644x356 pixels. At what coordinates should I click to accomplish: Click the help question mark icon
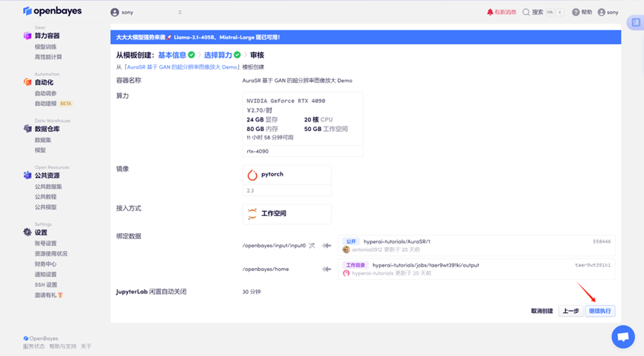point(576,13)
